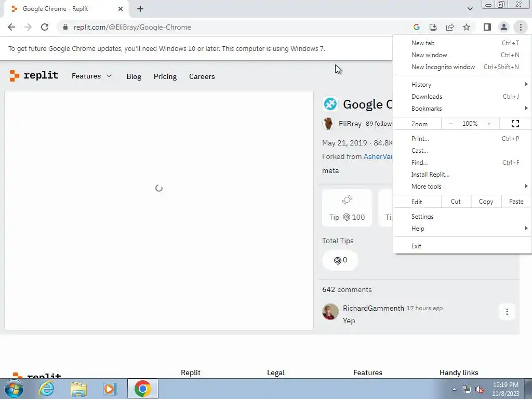Click the "642 comments" text
Screen dimensions: 532x399
point(347,289)
